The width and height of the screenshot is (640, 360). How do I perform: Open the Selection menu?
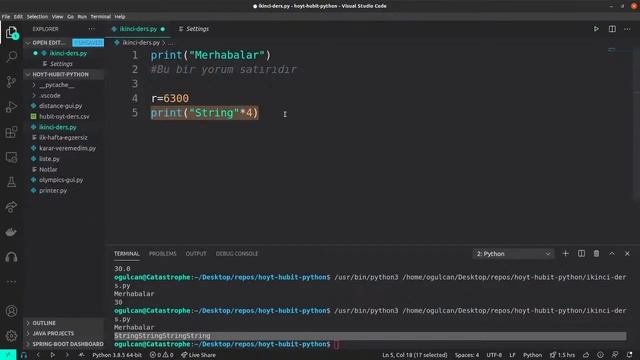pyautogui.click(x=37, y=17)
